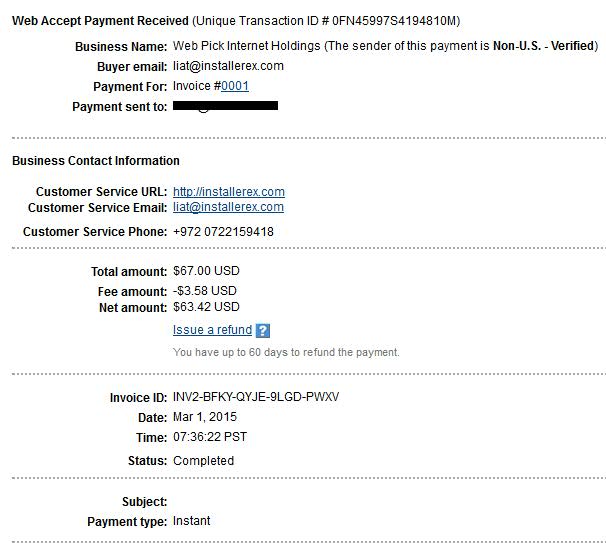The image size is (606, 543).
Task: Click the -$3.58 USD fee amount
Action: click(205, 291)
